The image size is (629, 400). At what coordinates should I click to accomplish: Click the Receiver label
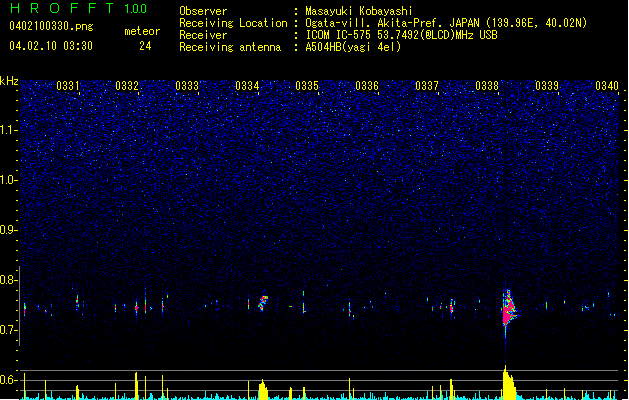click(203, 35)
